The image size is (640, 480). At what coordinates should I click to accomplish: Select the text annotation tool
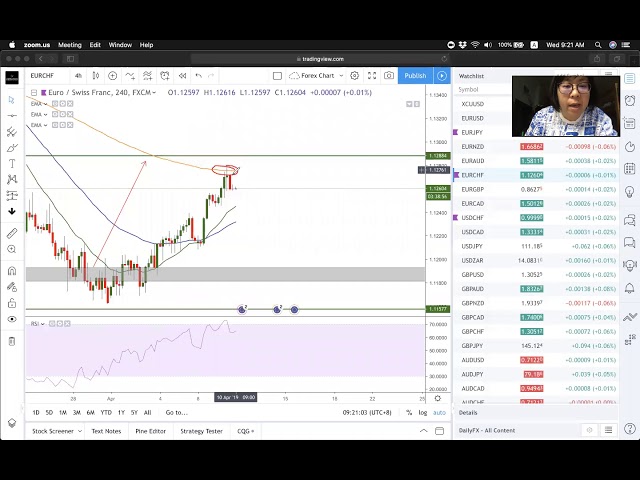coord(12,163)
